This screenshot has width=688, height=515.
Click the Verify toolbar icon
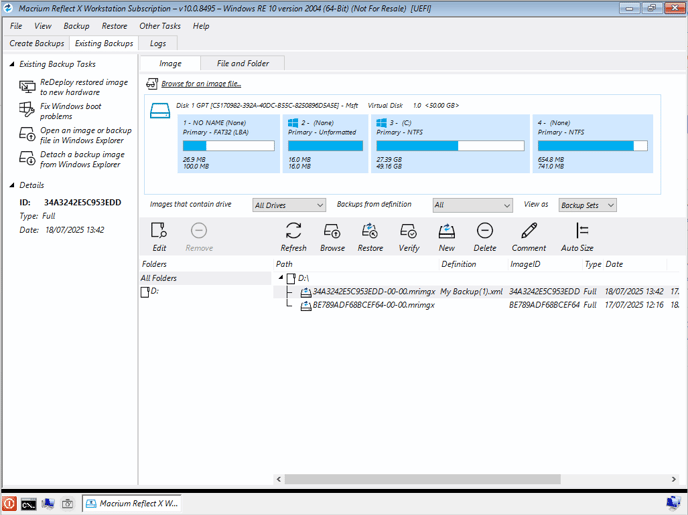pos(408,231)
